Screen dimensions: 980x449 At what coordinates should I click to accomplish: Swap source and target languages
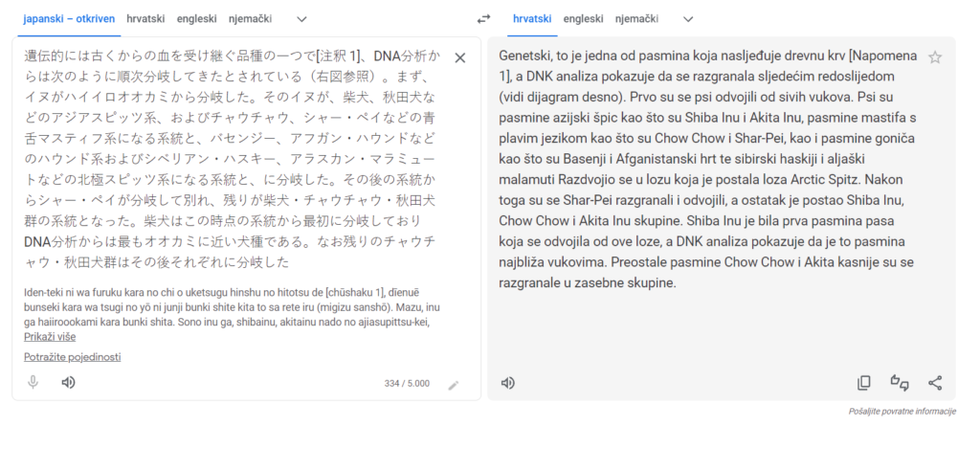point(483,18)
